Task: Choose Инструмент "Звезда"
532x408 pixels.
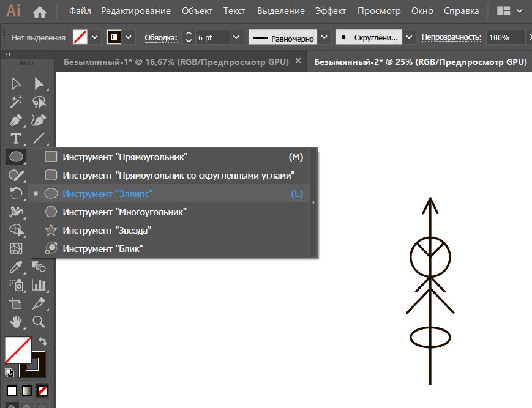Action: pyautogui.click(x=169, y=230)
